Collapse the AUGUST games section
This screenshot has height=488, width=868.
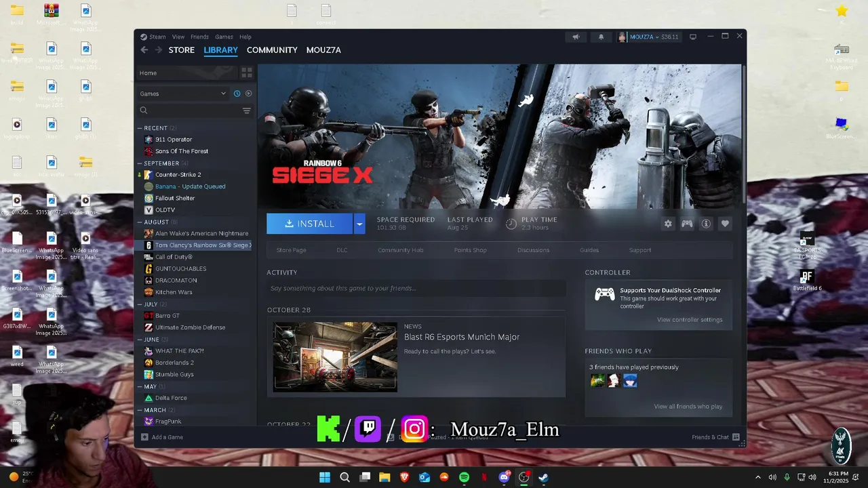pyautogui.click(x=140, y=222)
